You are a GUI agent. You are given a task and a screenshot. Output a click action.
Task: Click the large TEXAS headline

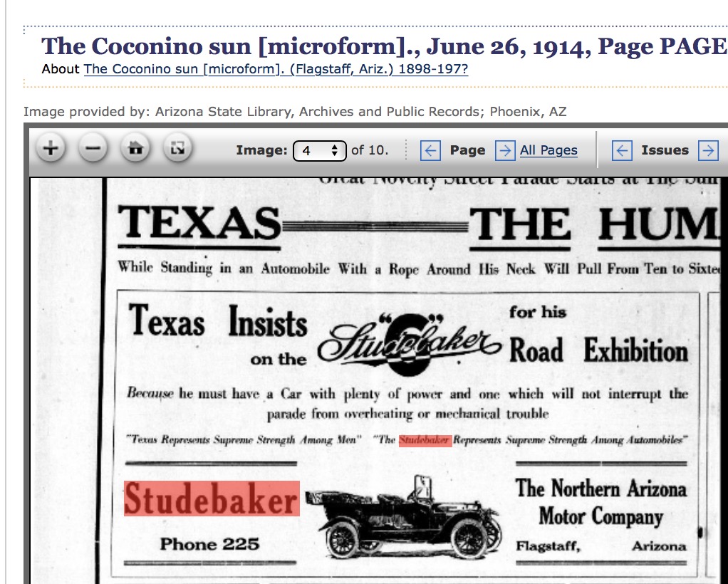[199, 222]
